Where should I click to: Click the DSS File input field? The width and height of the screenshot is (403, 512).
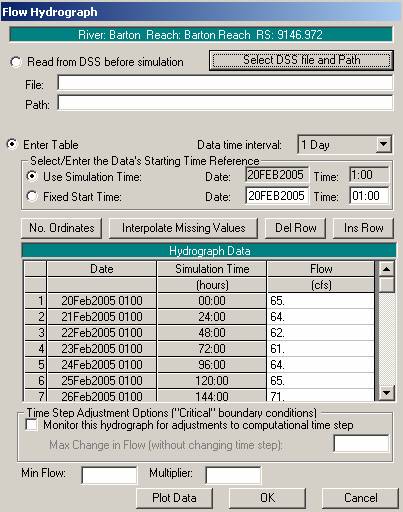(225, 83)
